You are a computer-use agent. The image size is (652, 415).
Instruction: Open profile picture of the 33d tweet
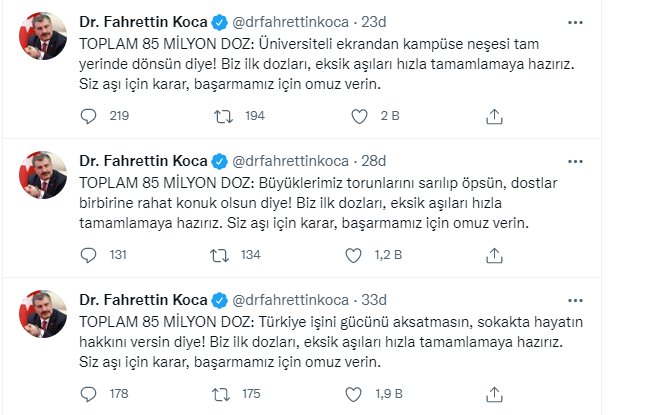pyautogui.click(x=43, y=314)
